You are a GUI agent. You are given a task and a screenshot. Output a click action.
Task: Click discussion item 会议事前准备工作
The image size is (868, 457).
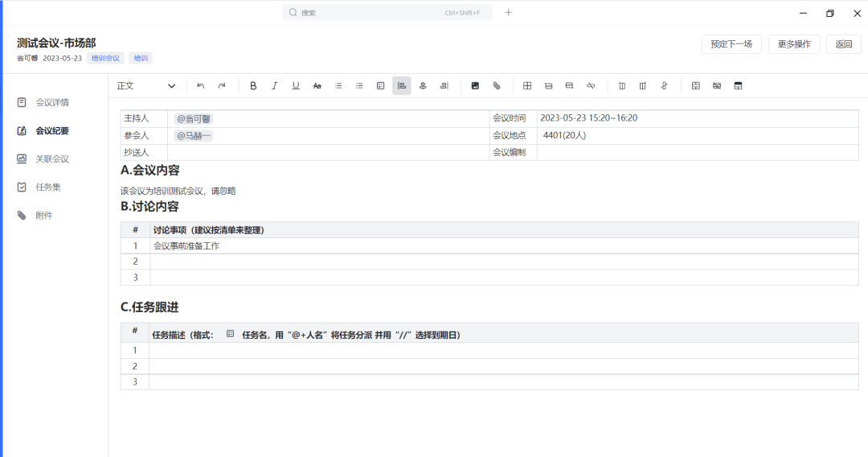186,246
